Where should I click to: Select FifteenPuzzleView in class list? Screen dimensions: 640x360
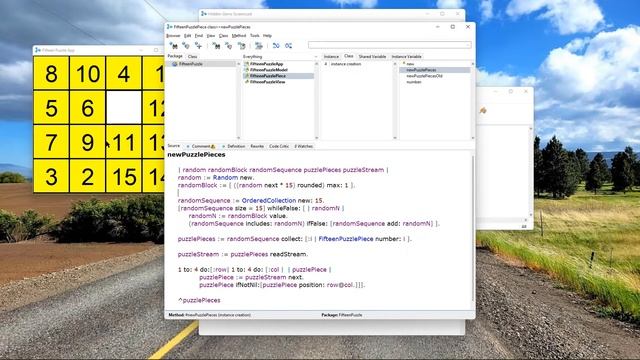tap(267, 82)
